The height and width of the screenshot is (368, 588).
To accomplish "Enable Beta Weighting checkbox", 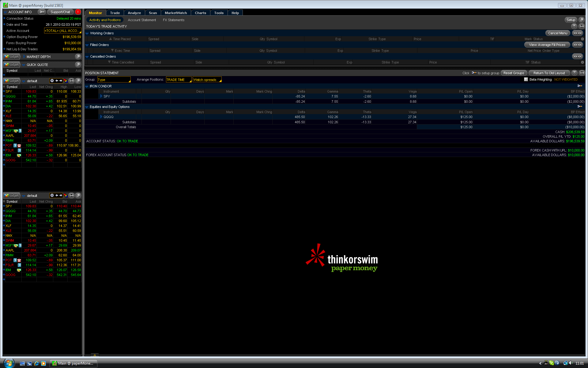I will (526, 79).
